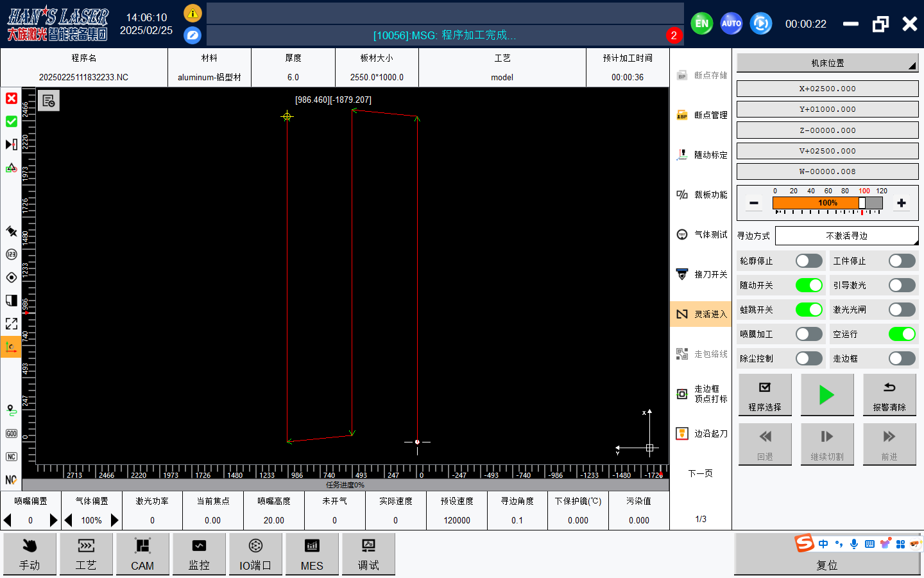Image resolution: width=924 pixels, height=578 pixels.
Task: Enable the 引导激光 toggle
Action: pyautogui.click(x=902, y=285)
